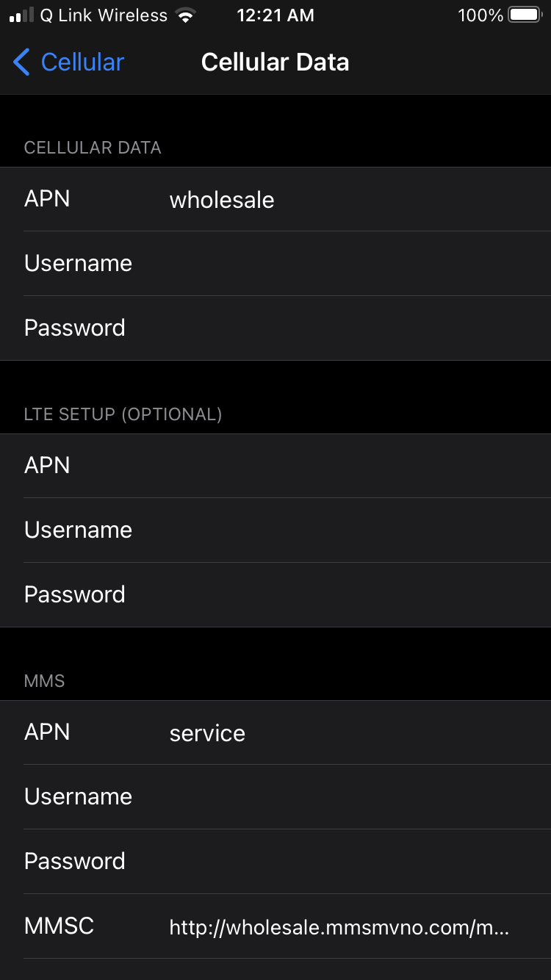This screenshot has width=551, height=980.
Task: Tap the Q Link Wireless carrier label
Action: point(104,15)
